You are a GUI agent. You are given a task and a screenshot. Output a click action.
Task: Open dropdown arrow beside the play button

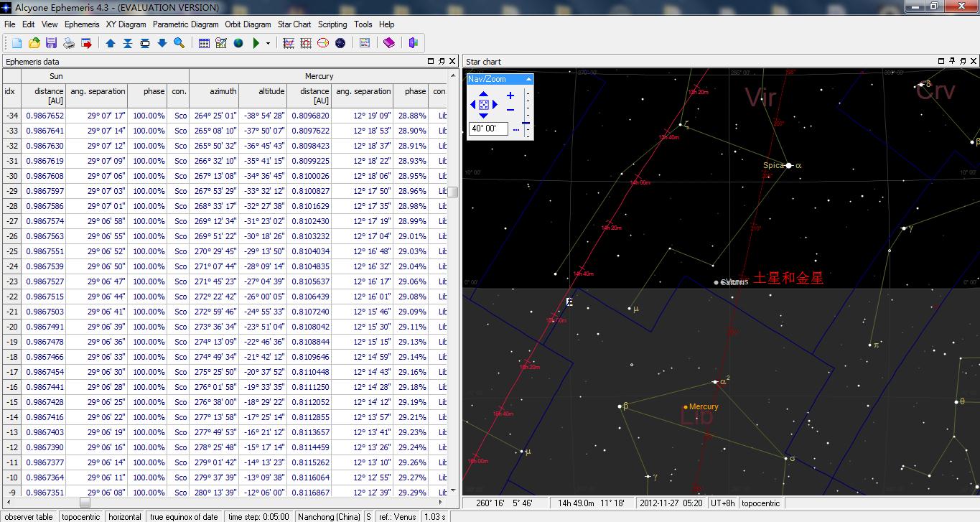click(x=269, y=43)
